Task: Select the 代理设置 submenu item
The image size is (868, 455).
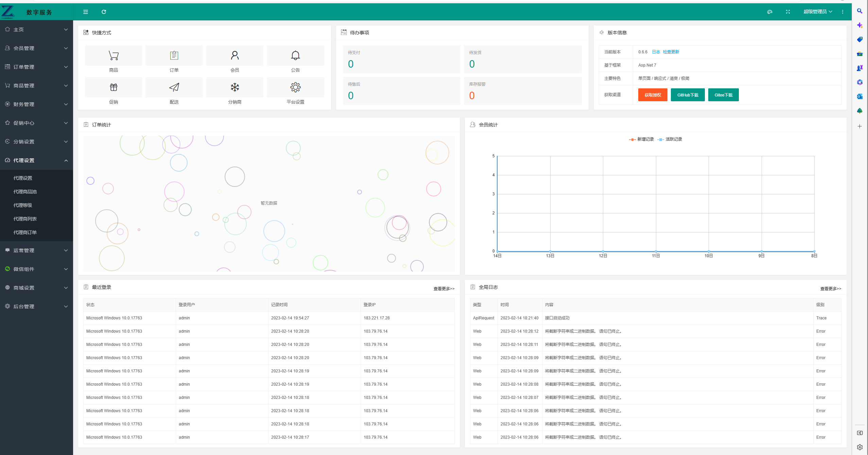Action: pos(36,178)
